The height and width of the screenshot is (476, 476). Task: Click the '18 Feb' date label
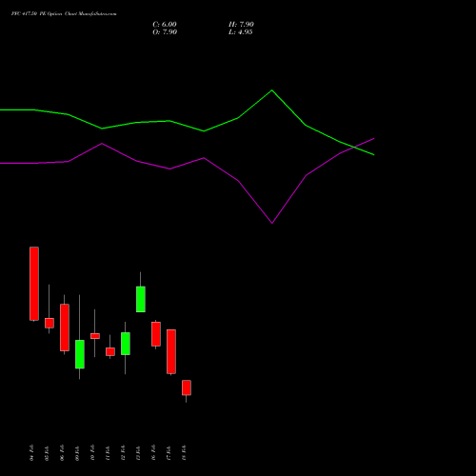coord(184,453)
